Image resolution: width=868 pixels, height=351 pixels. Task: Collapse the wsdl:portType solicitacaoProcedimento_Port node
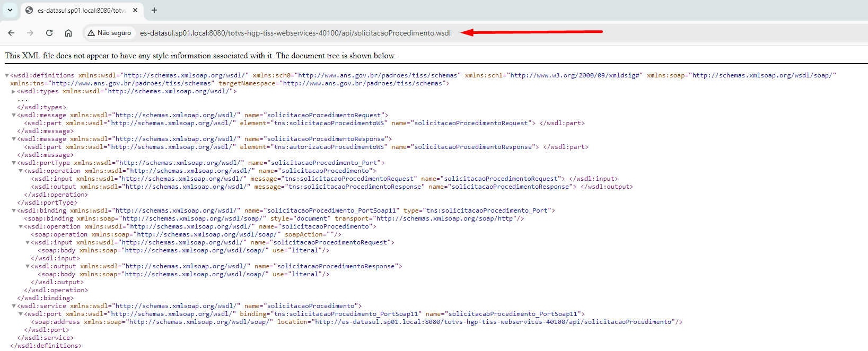pyautogui.click(x=14, y=163)
